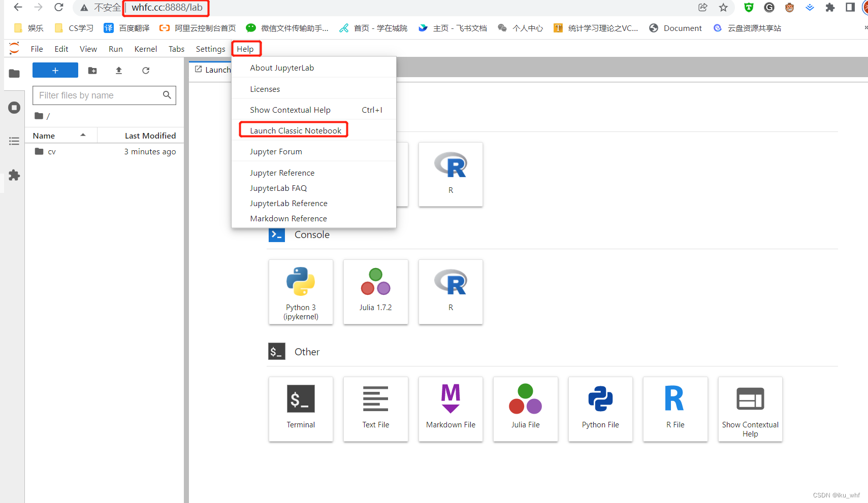Image resolution: width=868 pixels, height=503 pixels.
Task: Open the CS学习 bookmark folder
Action: click(74, 28)
